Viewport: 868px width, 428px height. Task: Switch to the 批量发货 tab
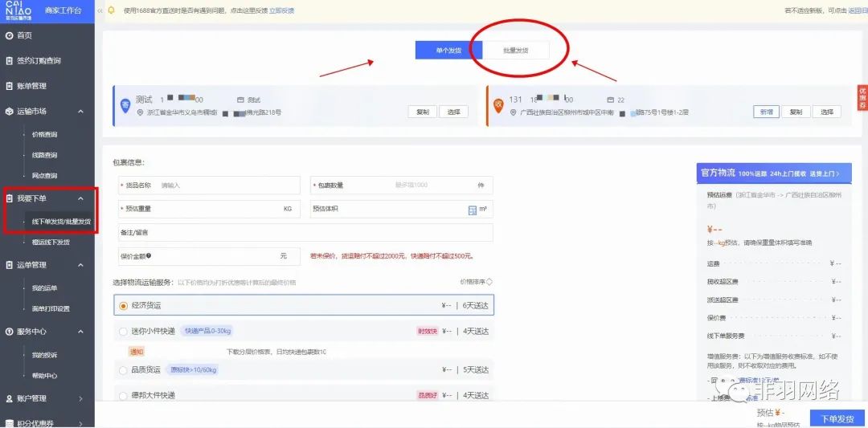[516, 50]
